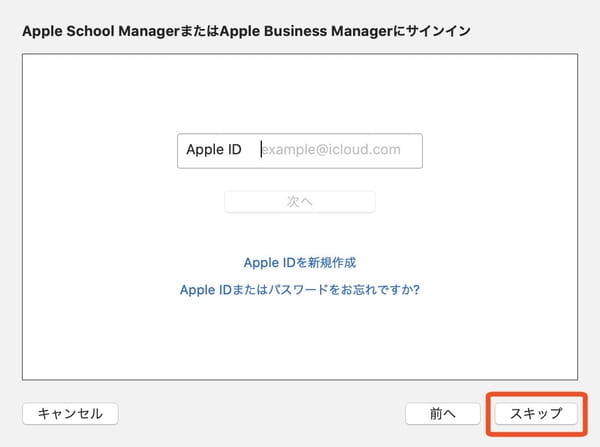This screenshot has height=447, width=600.
Task: Create a new Apple ID via the blue link
Action: coord(300,263)
